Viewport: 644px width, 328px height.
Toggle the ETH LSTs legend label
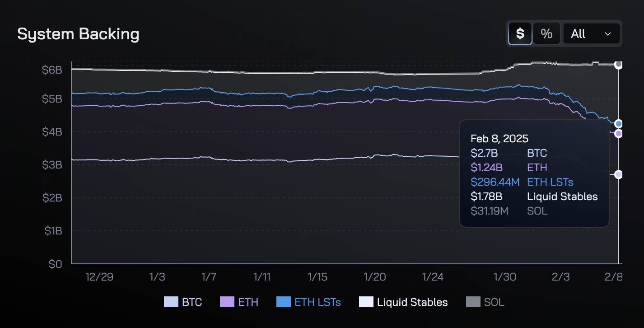(317, 302)
